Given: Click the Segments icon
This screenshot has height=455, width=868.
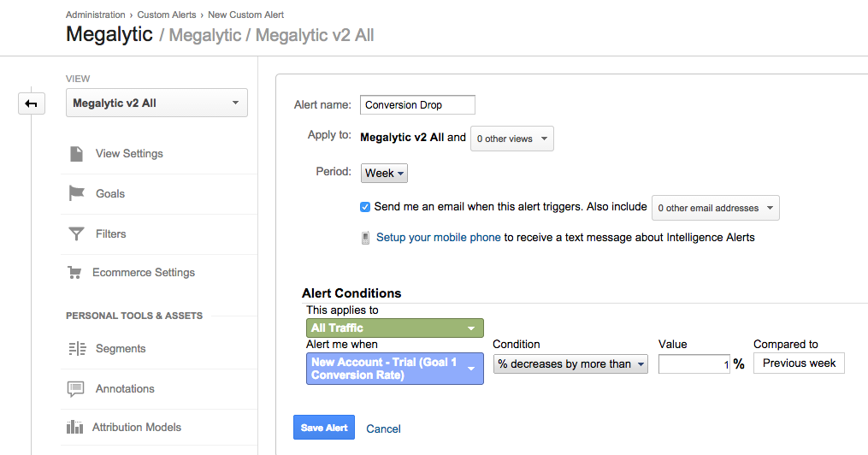Looking at the screenshot, I should point(77,349).
